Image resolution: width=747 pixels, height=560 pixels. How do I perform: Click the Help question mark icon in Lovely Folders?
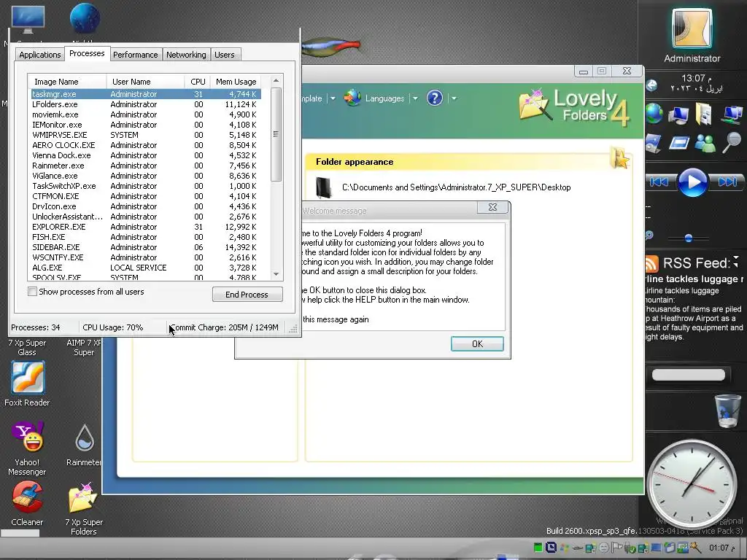pyautogui.click(x=435, y=98)
